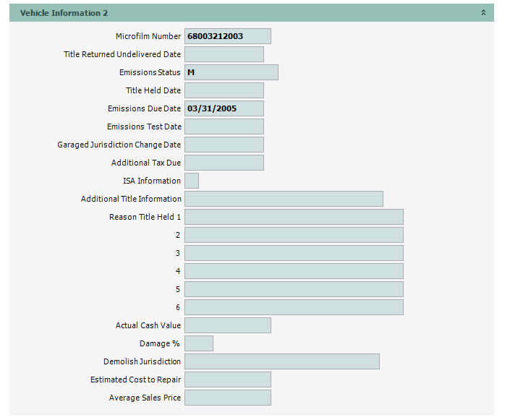This screenshot has width=510, height=420.
Task: Click the Emissions Status field
Action: (x=231, y=72)
